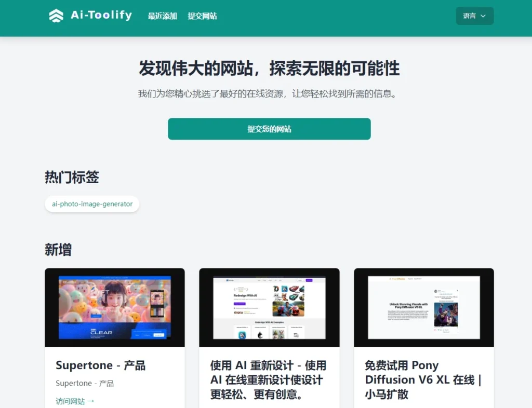Click the Supertone card thumbnail image
The width and height of the screenshot is (532, 408).
(x=114, y=307)
